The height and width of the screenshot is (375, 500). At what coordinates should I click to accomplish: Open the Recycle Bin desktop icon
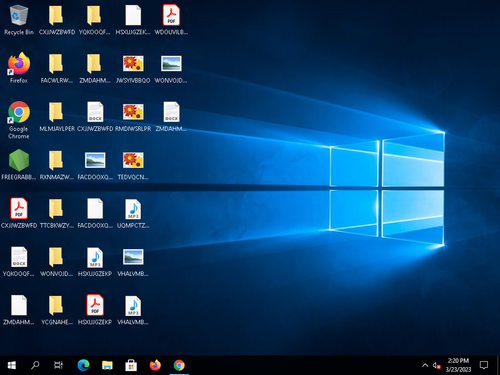point(19,20)
